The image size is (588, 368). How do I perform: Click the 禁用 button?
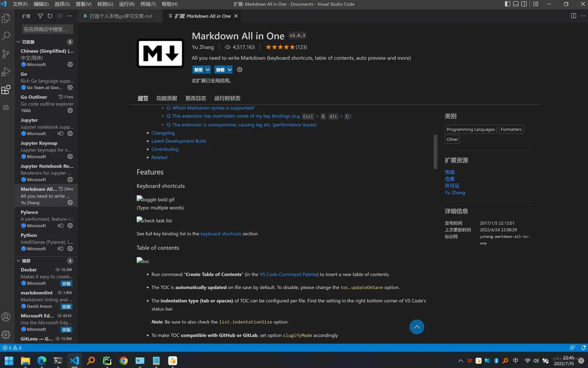(198, 69)
